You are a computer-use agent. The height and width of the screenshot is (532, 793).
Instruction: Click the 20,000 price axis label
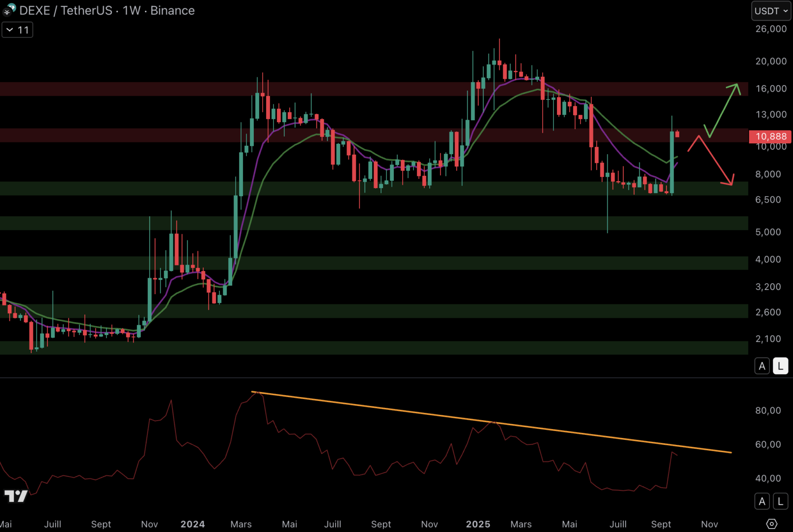click(x=771, y=61)
